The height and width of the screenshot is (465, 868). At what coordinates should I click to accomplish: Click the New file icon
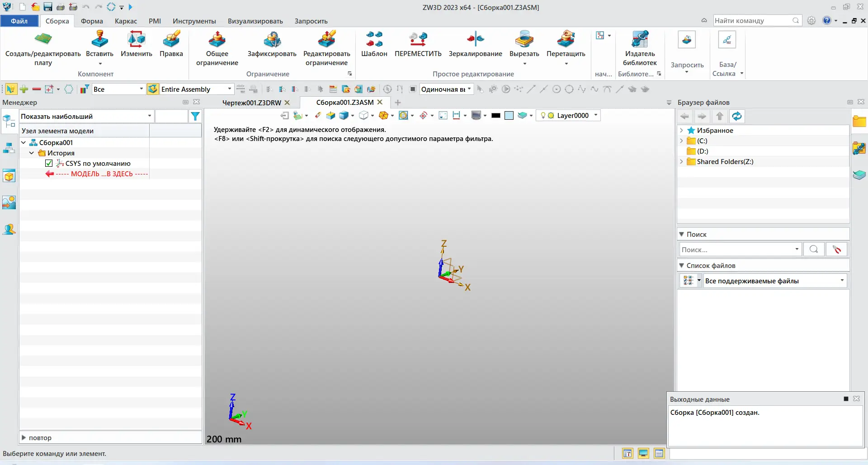coord(22,7)
